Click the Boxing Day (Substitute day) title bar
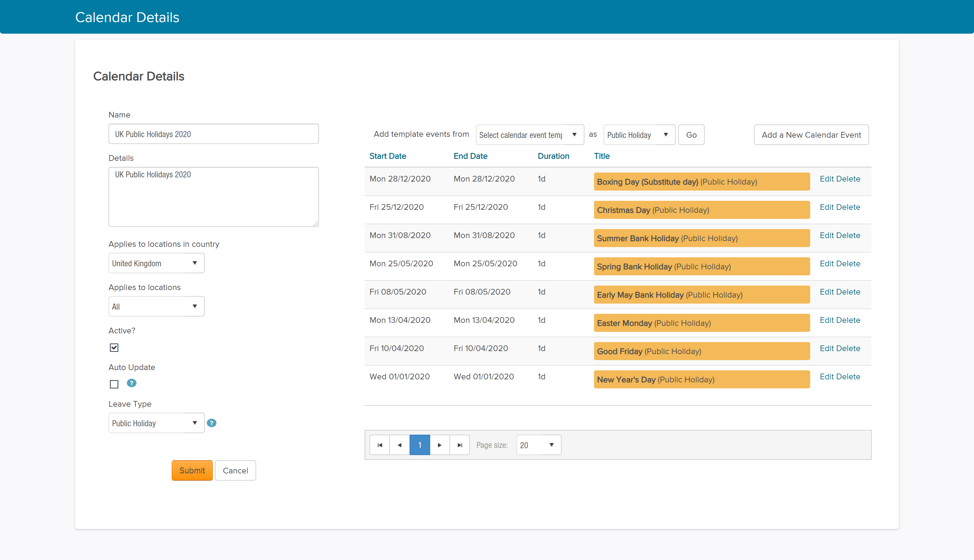The image size is (974, 560). (x=702, y=182)
